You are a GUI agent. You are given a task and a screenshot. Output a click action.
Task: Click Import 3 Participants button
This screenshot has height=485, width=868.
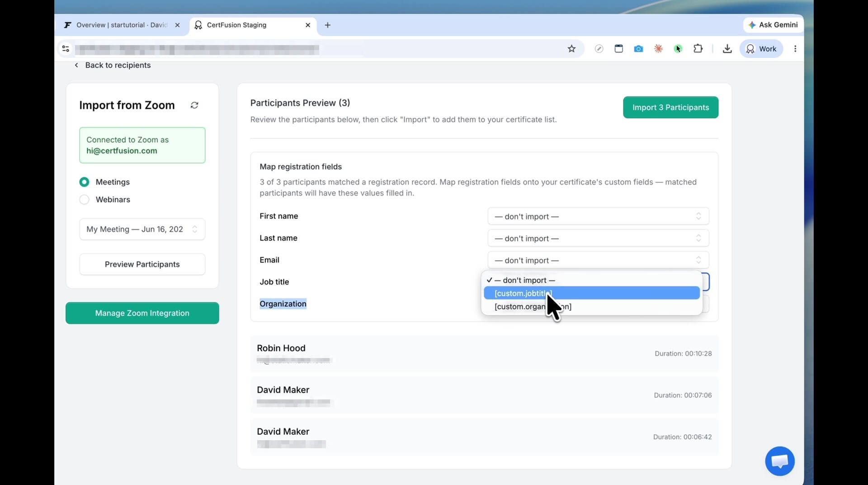coord(670,107)
